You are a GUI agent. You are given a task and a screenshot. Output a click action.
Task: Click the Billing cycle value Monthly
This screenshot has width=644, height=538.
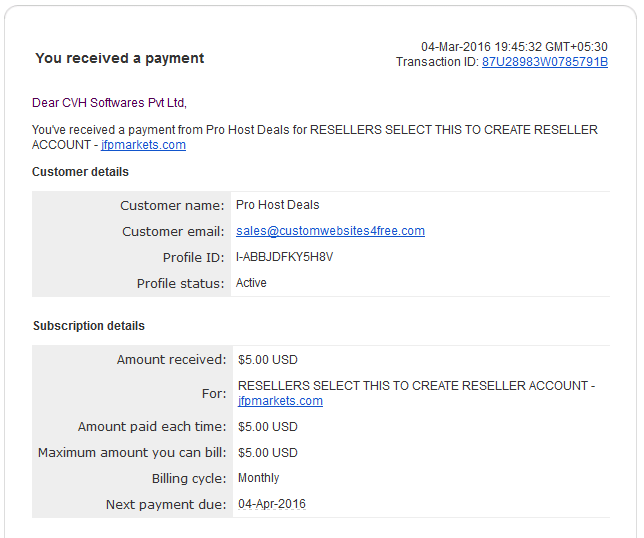(258, 478)
